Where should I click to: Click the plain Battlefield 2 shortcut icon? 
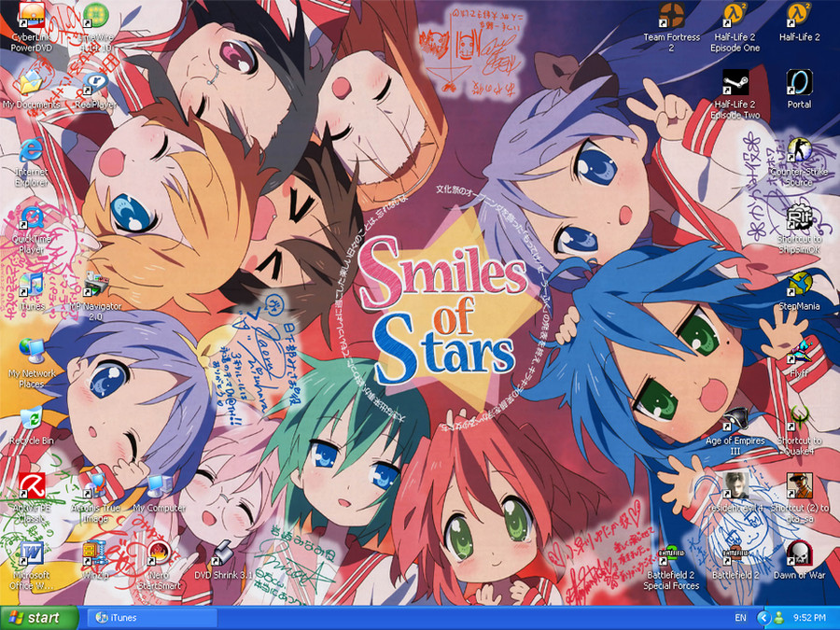point(735,553)
